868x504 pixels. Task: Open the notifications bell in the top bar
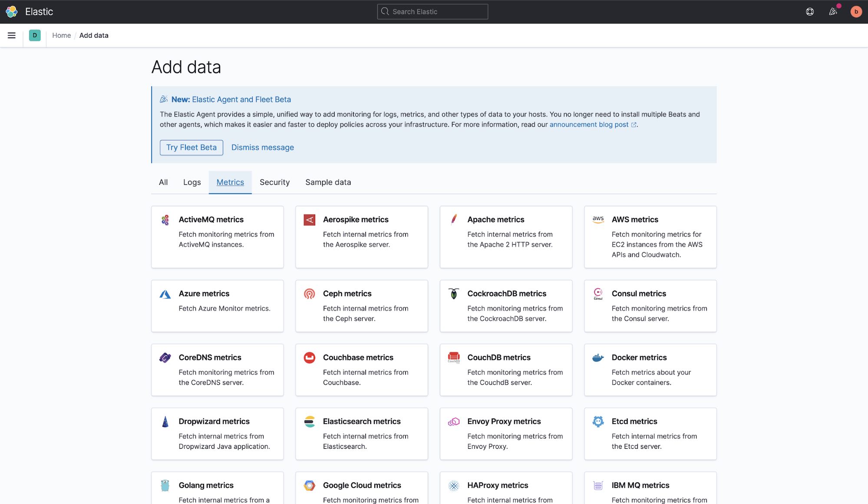click(x=833, y=11)
